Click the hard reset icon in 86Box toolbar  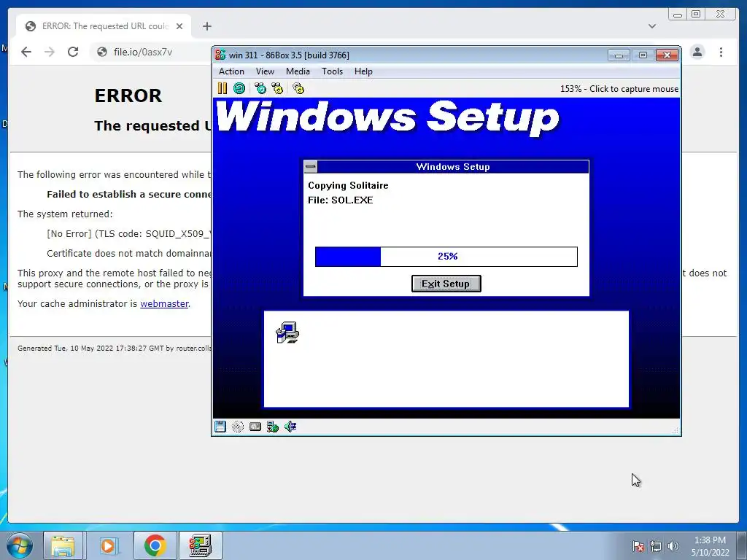tap(239, 88)
